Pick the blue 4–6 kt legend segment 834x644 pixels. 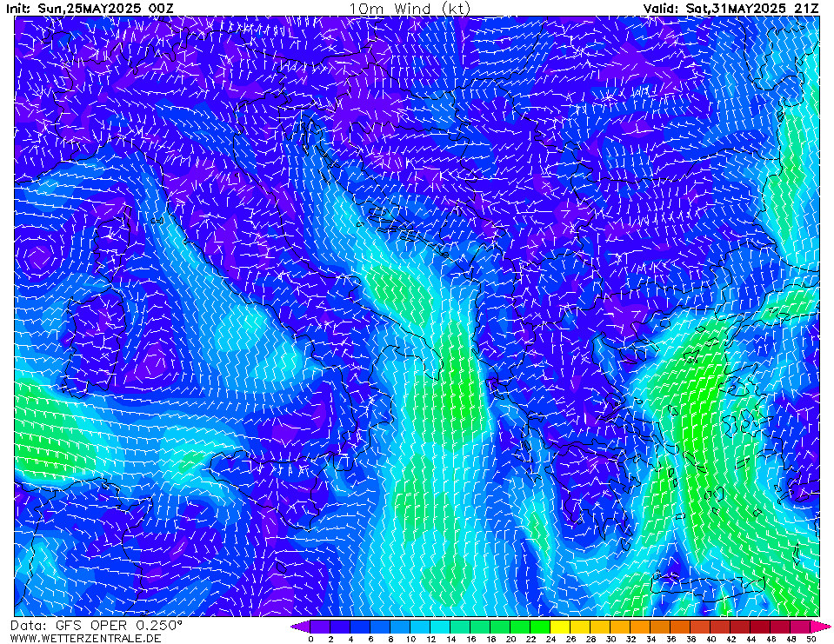point(361,627)
